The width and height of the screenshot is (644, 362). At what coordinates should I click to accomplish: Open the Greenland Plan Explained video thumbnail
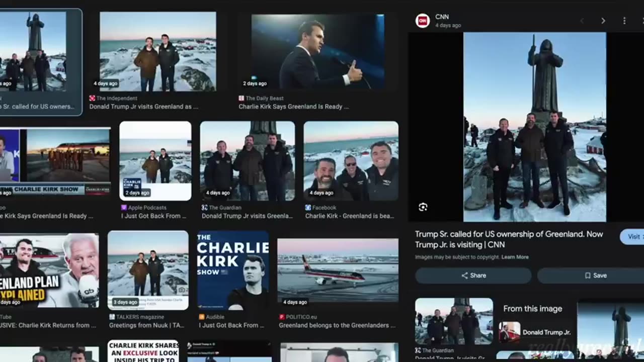click(x=49, y=271)
